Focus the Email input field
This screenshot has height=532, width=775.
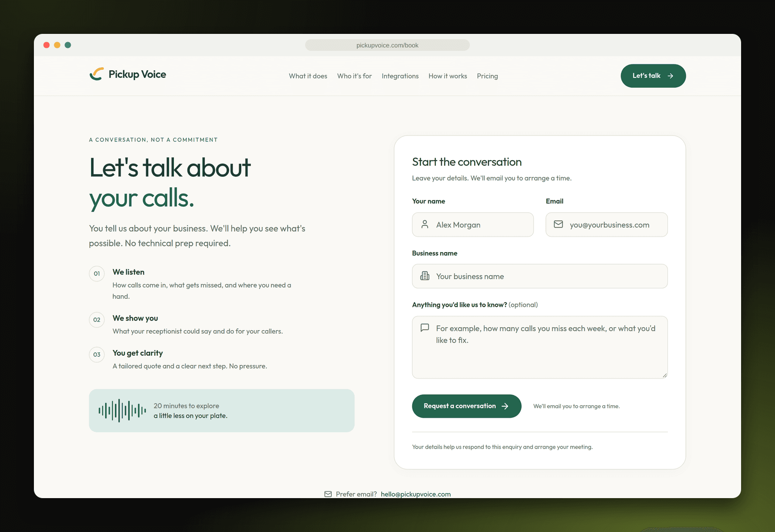click(606, 225)
